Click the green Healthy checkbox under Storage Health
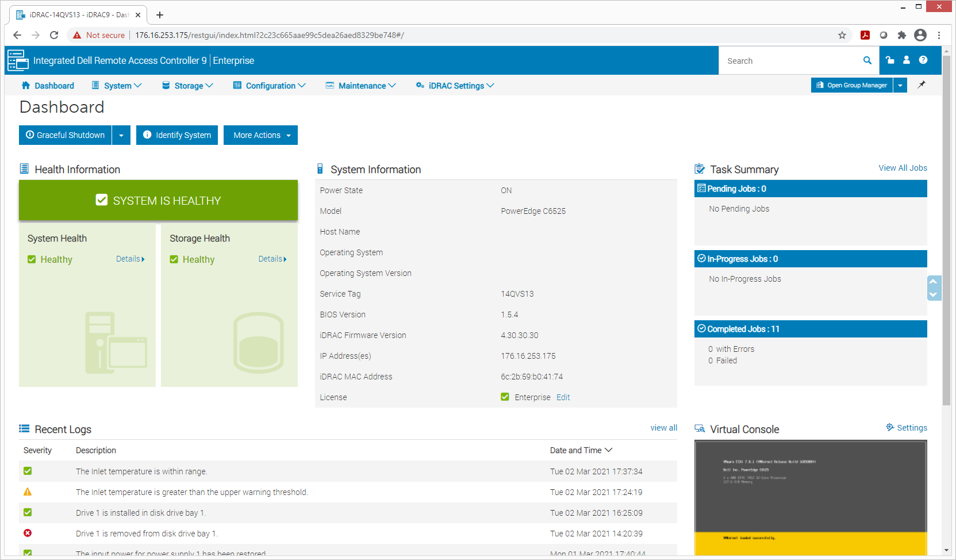Screen dimensions: 956x560 pos(174,259)
